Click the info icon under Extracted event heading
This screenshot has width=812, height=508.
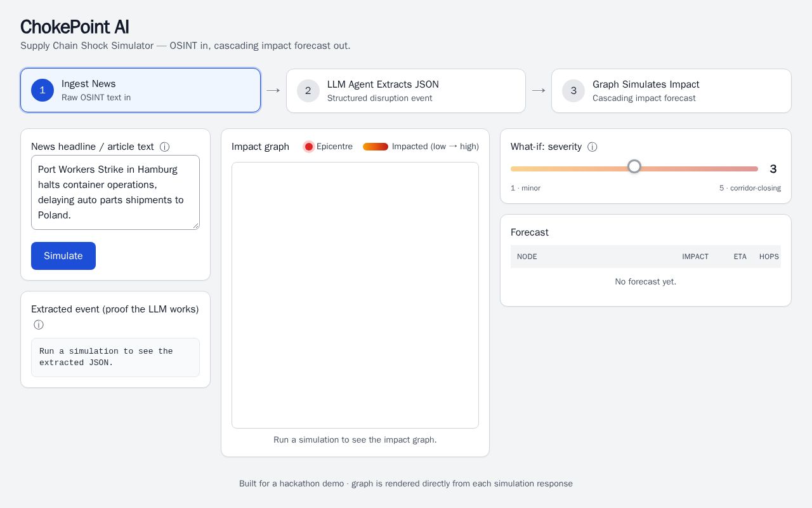39,325
